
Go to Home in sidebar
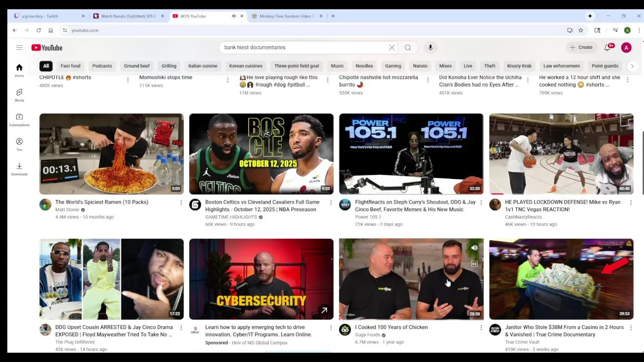pos(19,70)
